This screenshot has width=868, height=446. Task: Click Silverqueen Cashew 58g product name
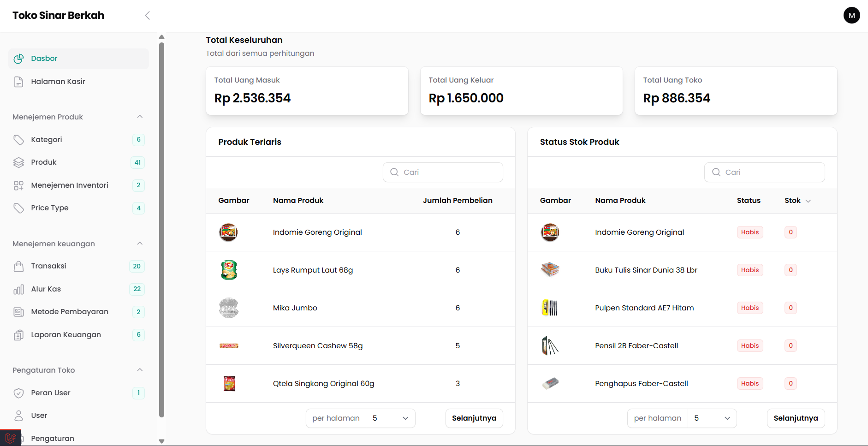pyautogui.click(x=318, y=346)
